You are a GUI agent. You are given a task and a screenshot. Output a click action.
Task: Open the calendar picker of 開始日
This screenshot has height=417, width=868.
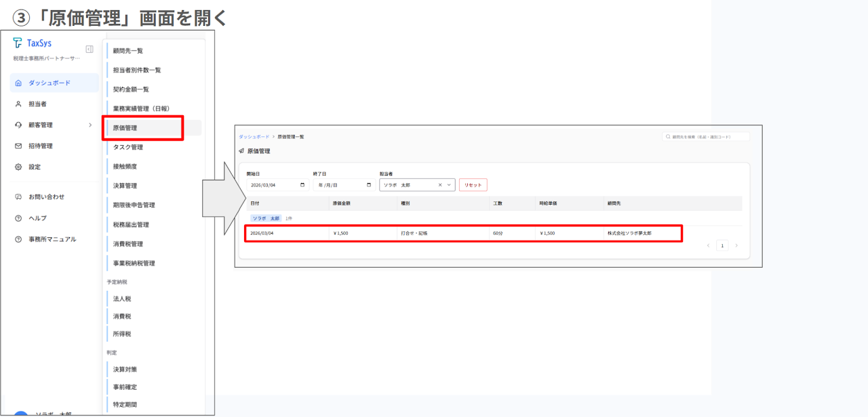pyautogui.click(x=302, y=184)
